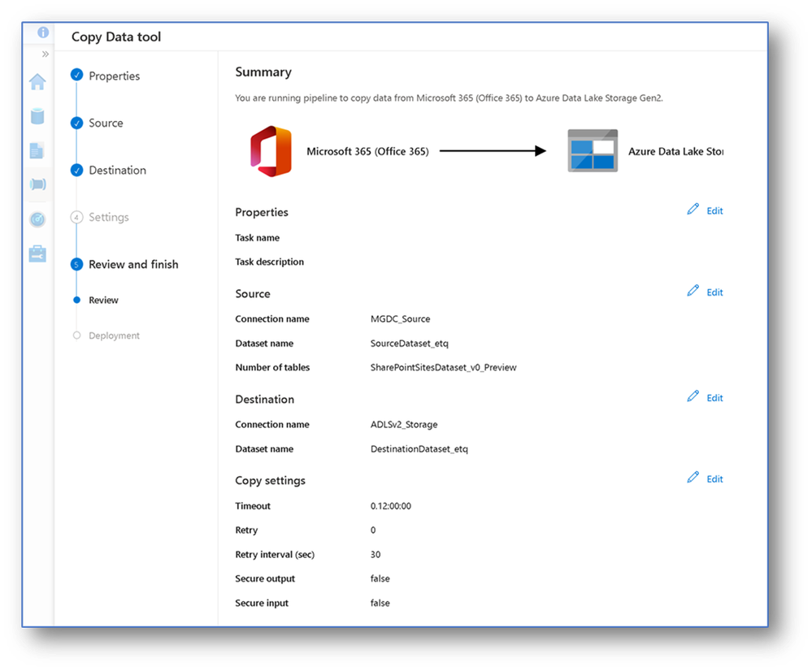Select the Review and finish step
The image size is (812, 671).
point(133,265)
